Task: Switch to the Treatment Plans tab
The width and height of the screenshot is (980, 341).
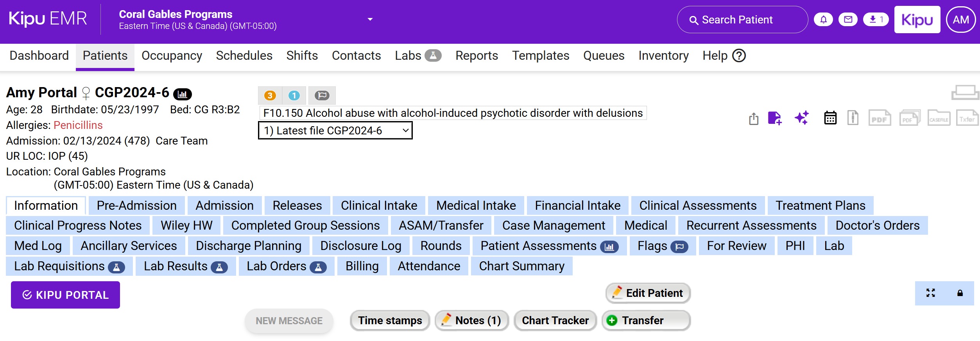Action: click(820, 205)
